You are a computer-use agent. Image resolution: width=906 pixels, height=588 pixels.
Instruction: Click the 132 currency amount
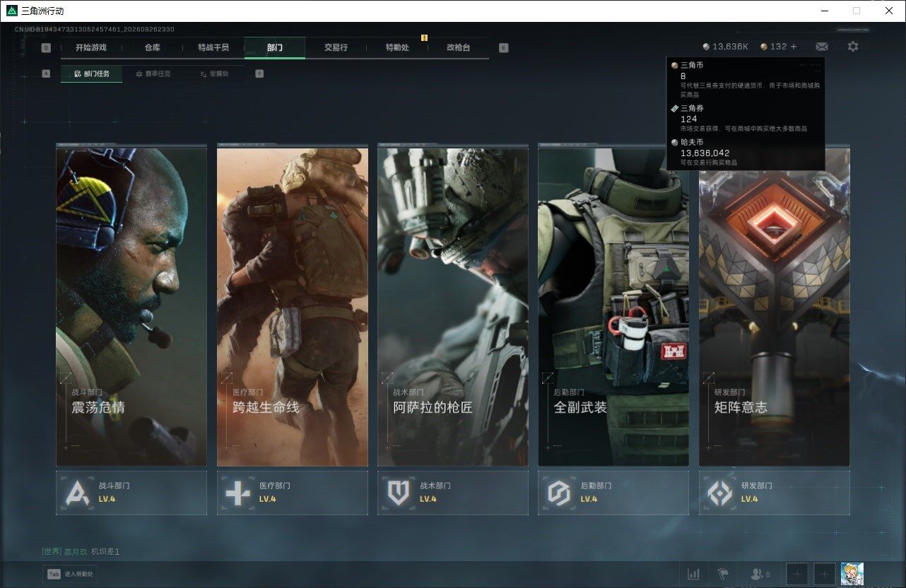778,47
